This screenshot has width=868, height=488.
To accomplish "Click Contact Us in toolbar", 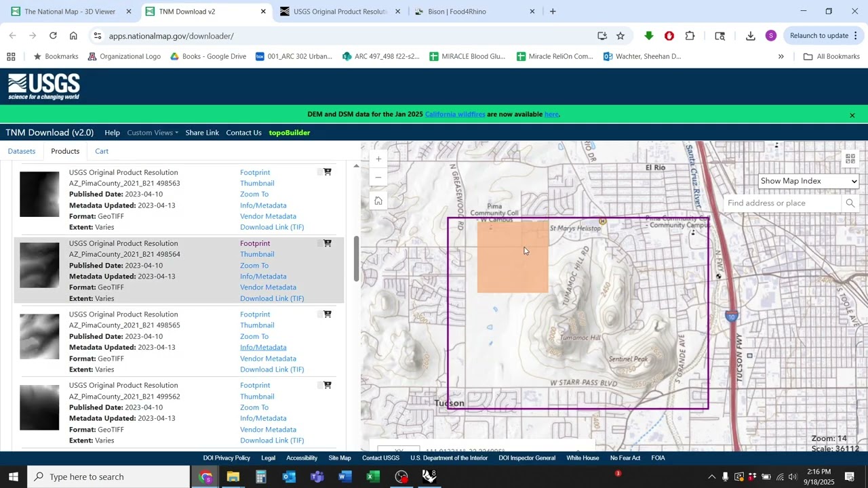I will [x=243, y=133].
